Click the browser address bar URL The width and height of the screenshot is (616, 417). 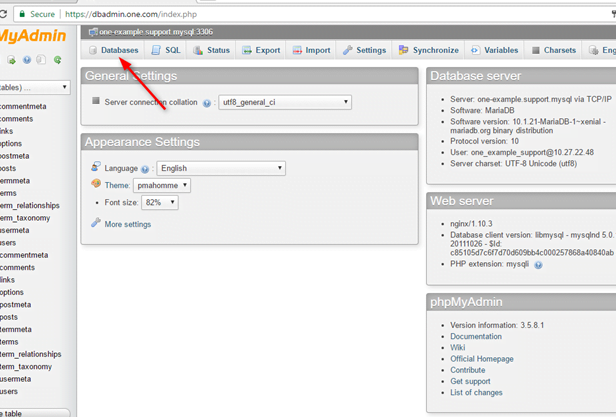tap(131, 15)
